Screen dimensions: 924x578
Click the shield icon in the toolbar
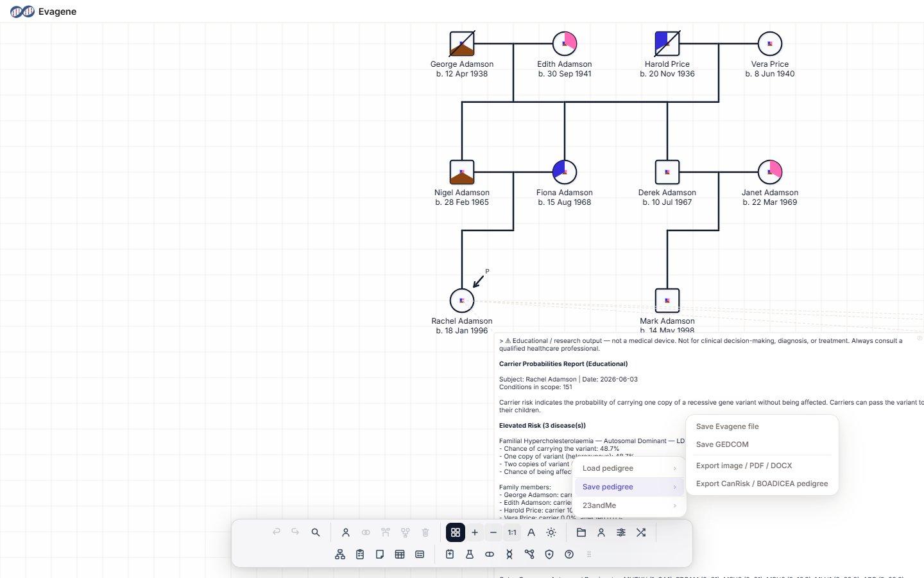[x=549, y=554]
